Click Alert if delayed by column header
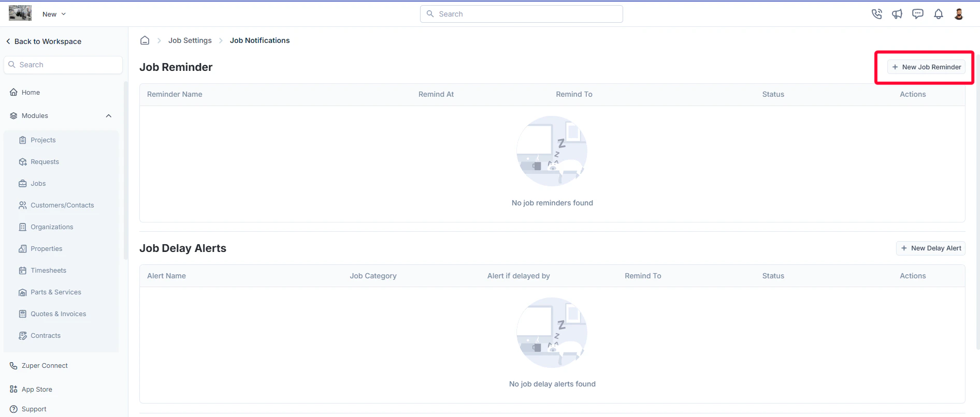 click(x=518, y=276)
